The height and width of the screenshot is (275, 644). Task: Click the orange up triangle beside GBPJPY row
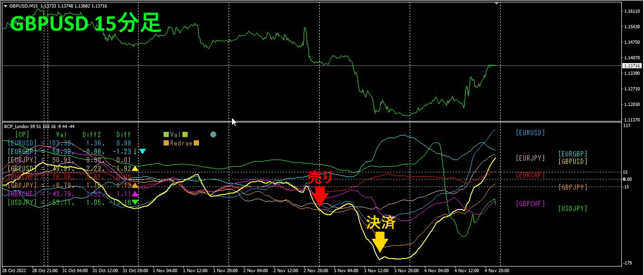pos(135,186)
